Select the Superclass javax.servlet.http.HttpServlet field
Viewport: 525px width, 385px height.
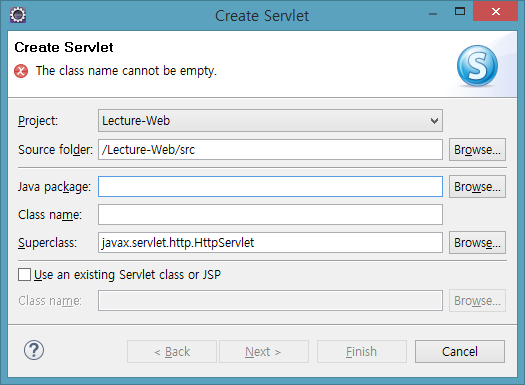tap(270, 242)
